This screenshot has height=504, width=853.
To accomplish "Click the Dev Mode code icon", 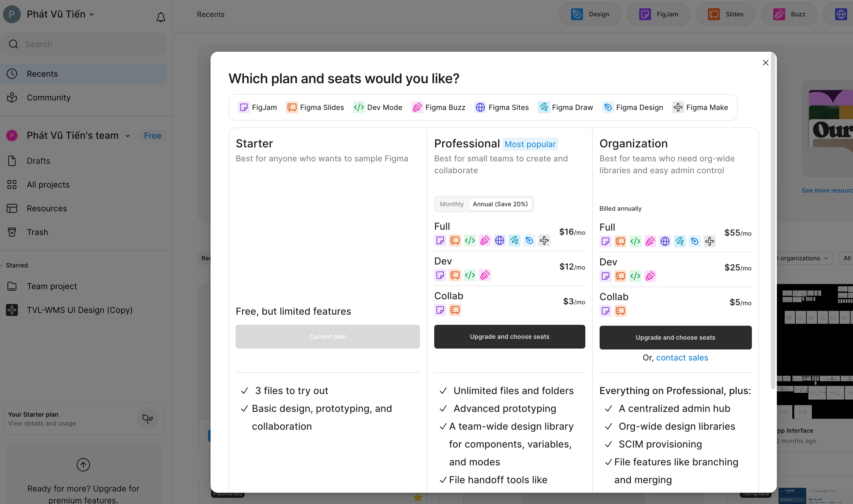I will 358,107.
